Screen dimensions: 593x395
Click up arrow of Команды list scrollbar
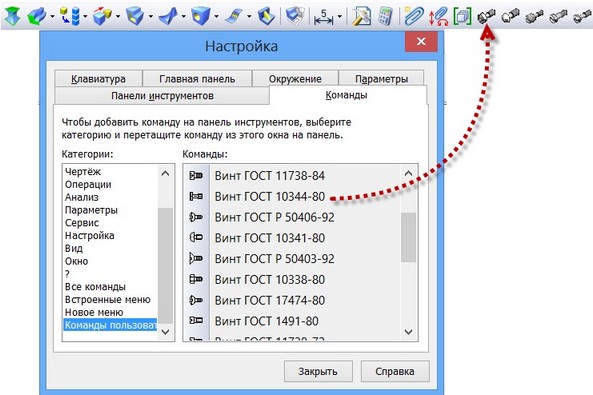(x=408, y=174)
